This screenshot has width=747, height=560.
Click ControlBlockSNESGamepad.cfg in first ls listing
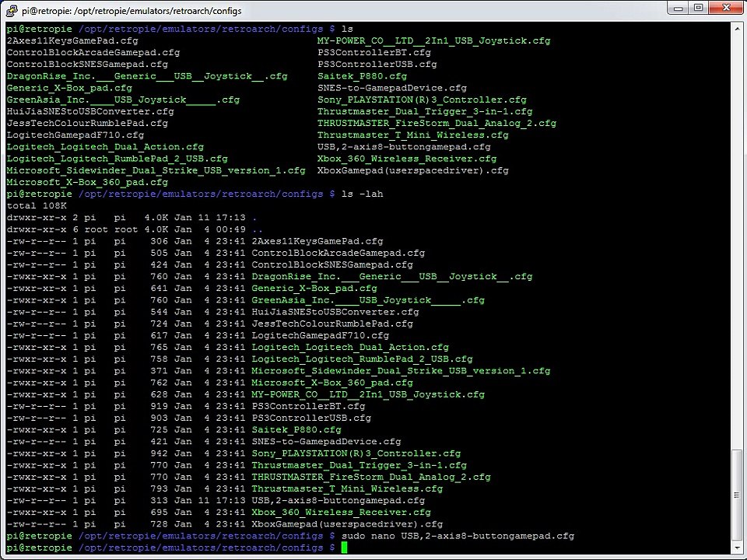coord(87,65)
